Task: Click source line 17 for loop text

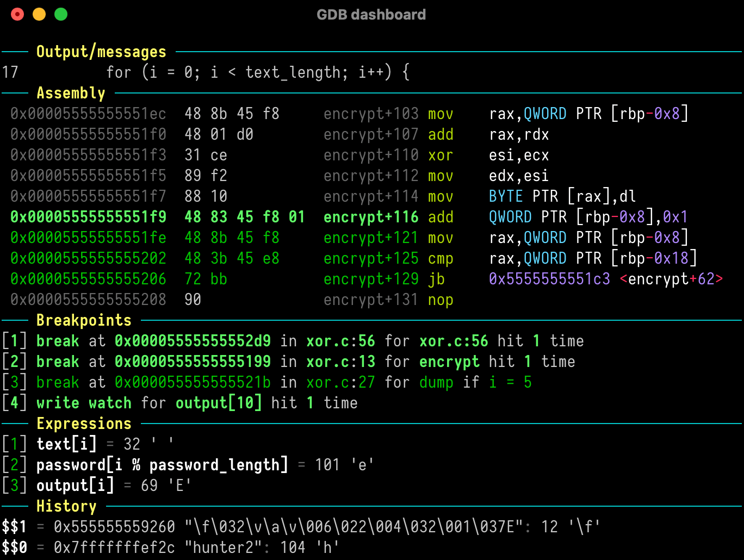Action: [x=258, y=72]
